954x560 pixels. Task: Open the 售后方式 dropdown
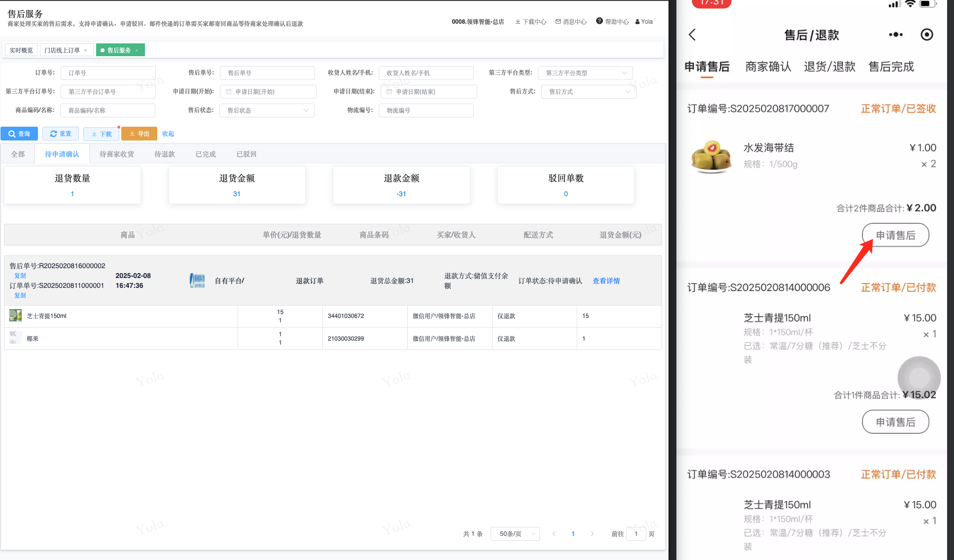[588, 92]
